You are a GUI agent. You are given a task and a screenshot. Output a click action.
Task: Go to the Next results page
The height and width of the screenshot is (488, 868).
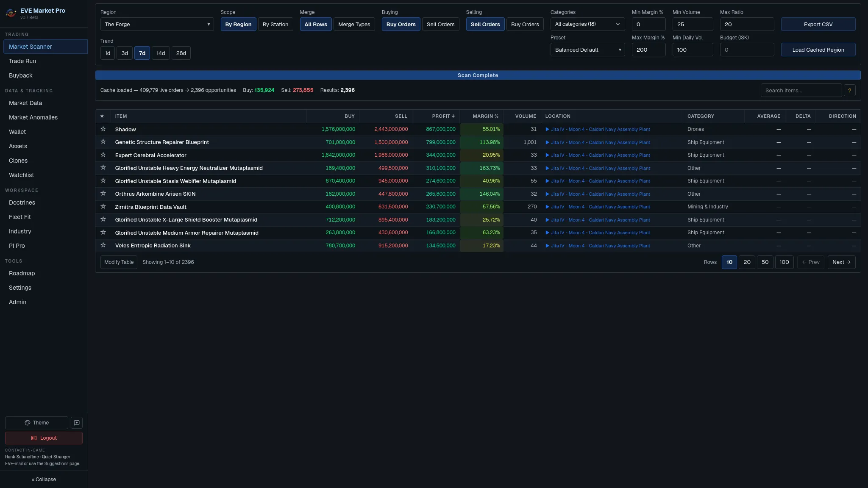tap(841, 262)
